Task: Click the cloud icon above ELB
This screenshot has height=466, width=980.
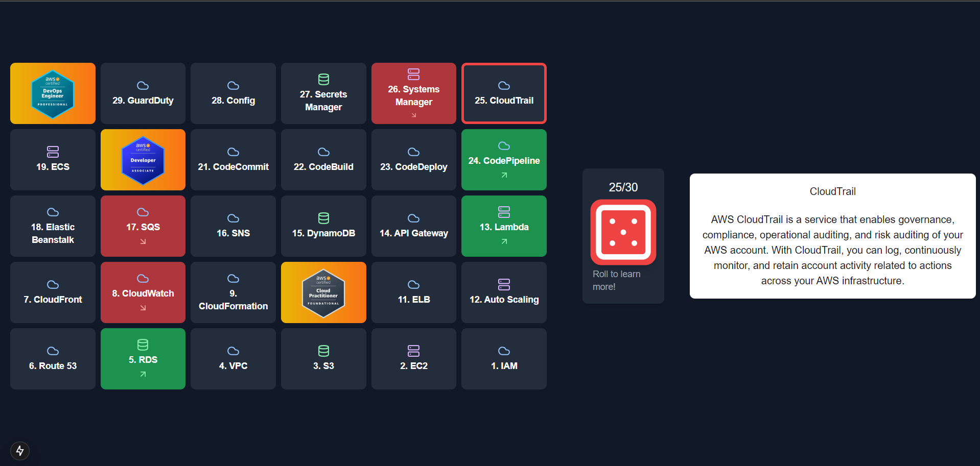Action: [414, 284]
